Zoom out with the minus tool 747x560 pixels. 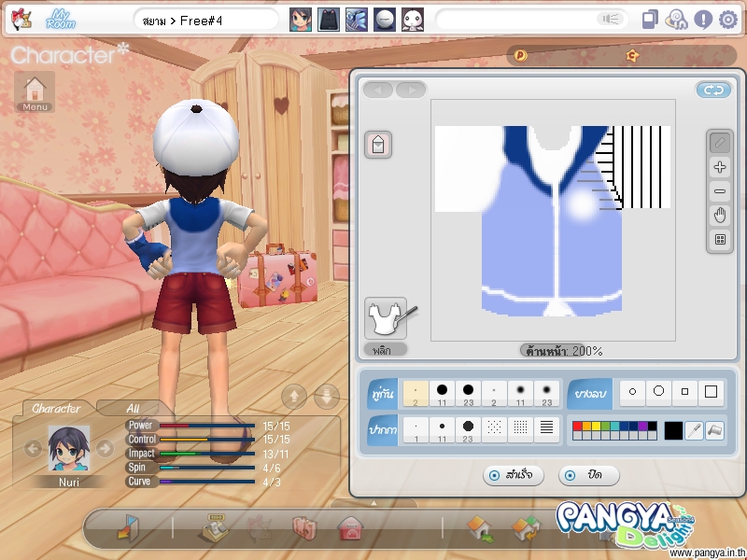(720, 191)
